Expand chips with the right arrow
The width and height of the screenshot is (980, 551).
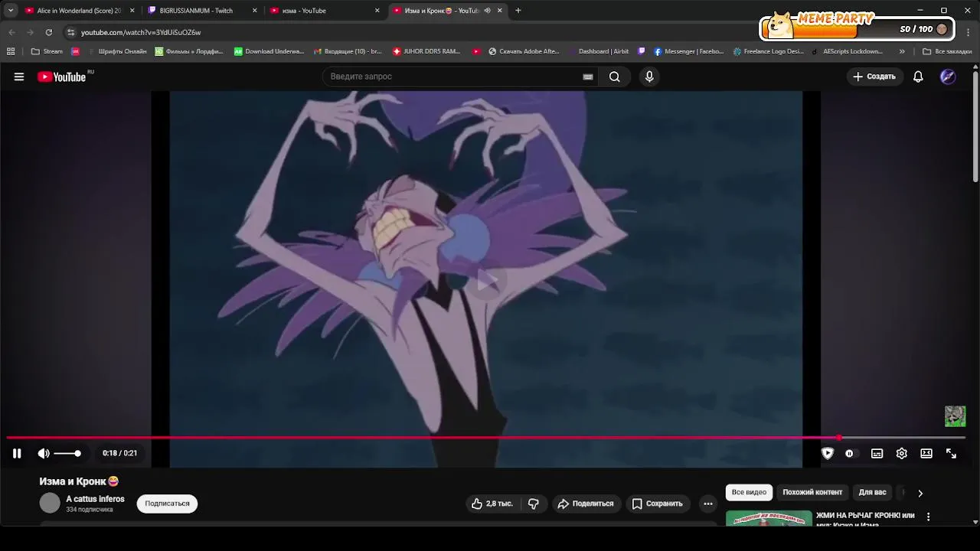tap(920, 493)
